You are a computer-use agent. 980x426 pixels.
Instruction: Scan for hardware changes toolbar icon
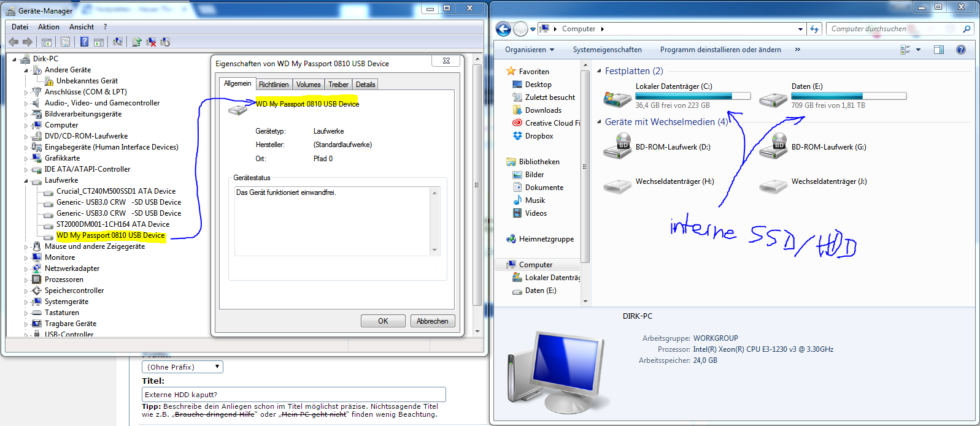pyautogui.click(x=118, y=42)
